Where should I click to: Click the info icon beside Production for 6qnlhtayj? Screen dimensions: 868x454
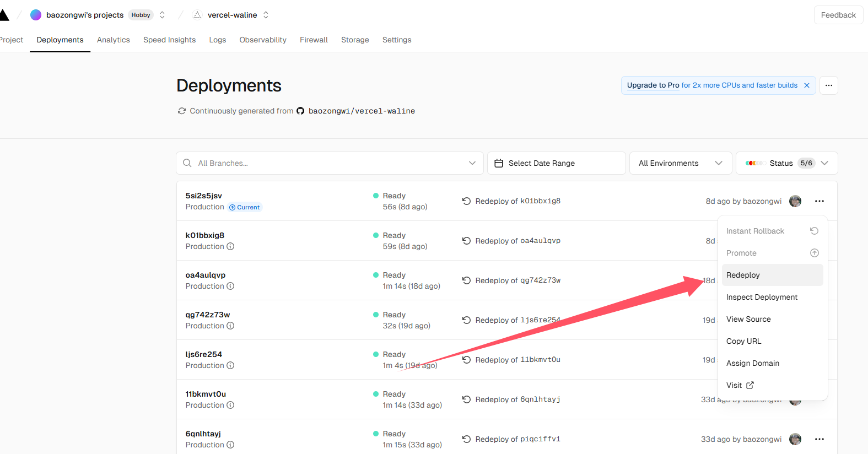tap(230, 445)
